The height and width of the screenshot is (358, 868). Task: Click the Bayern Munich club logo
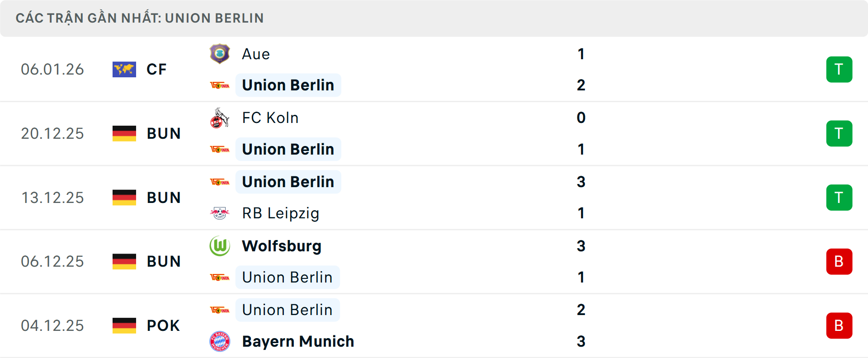click(x=220, y=342)
